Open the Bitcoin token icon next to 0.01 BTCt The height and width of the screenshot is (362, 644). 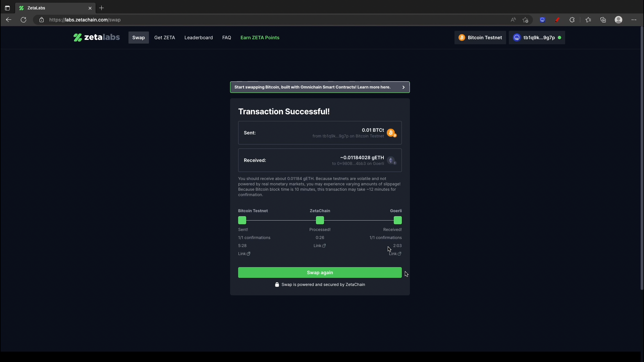[391, 133]
